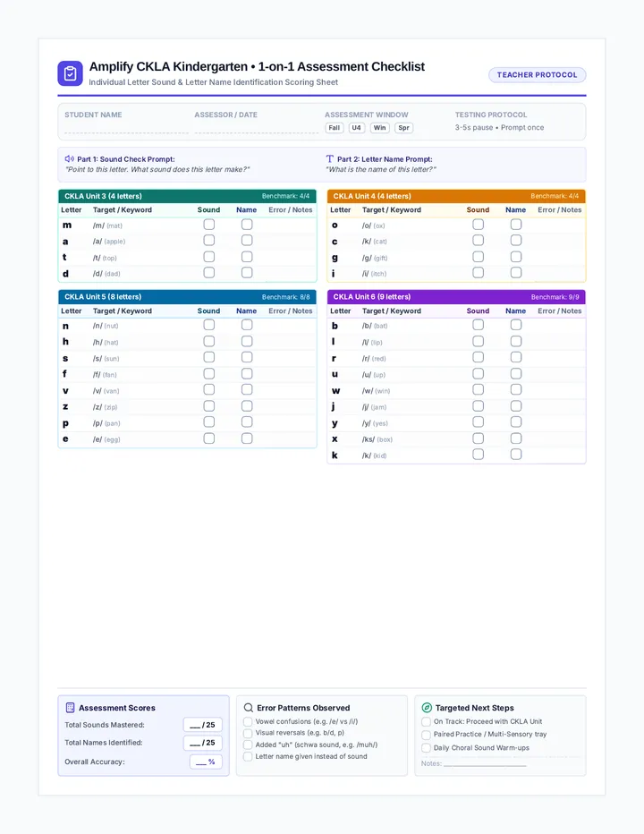Check Letter name given instead of sound
This screenshot has height=834, width=644.
[248, 756]
